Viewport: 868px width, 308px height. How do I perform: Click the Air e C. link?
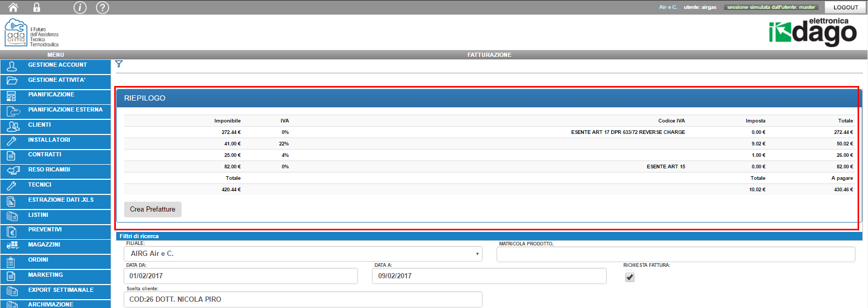(668, 7)
